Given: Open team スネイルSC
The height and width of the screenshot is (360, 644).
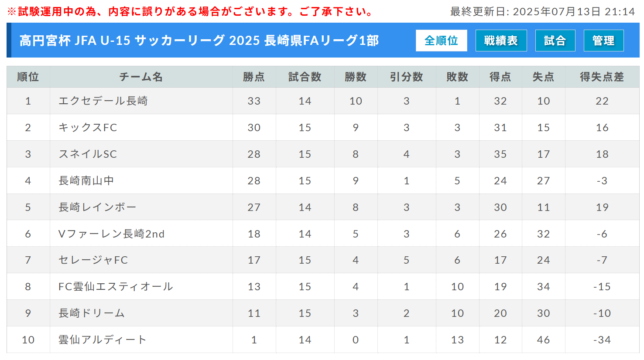Looking at the screenshot, I should 88,154.
